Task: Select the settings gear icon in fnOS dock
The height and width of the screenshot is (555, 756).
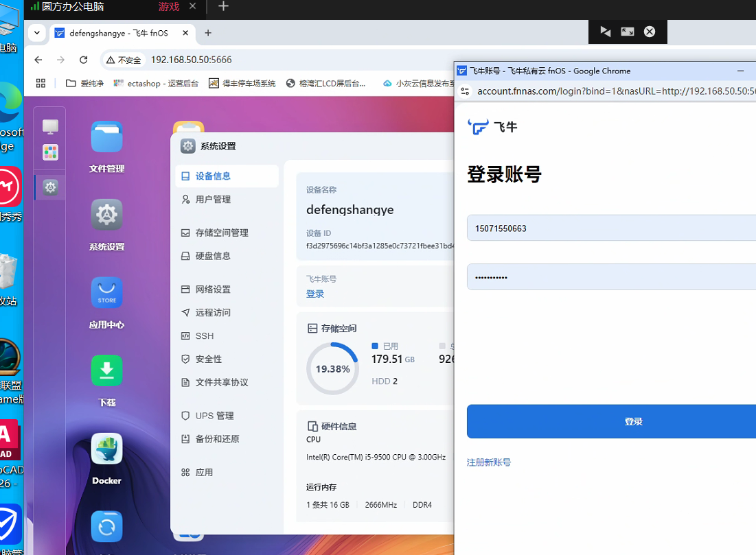Action: click(x=50, y=187)
